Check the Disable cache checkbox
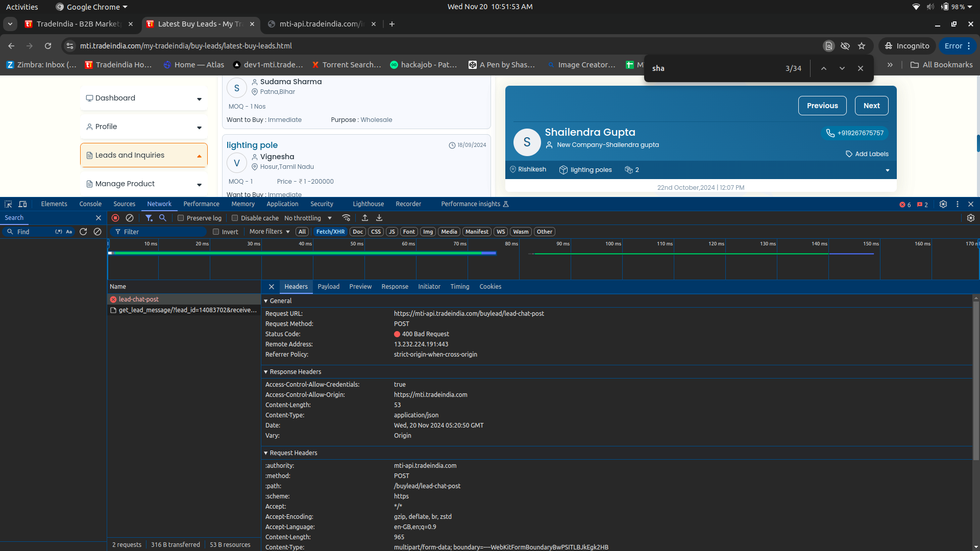 (x=235, y=218)
